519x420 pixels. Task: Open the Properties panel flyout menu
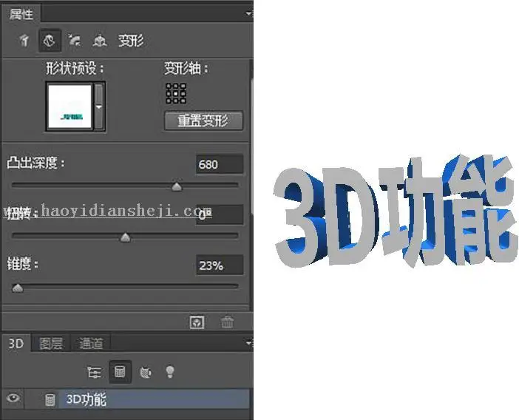pyautogui.click(x=248, y=13)
